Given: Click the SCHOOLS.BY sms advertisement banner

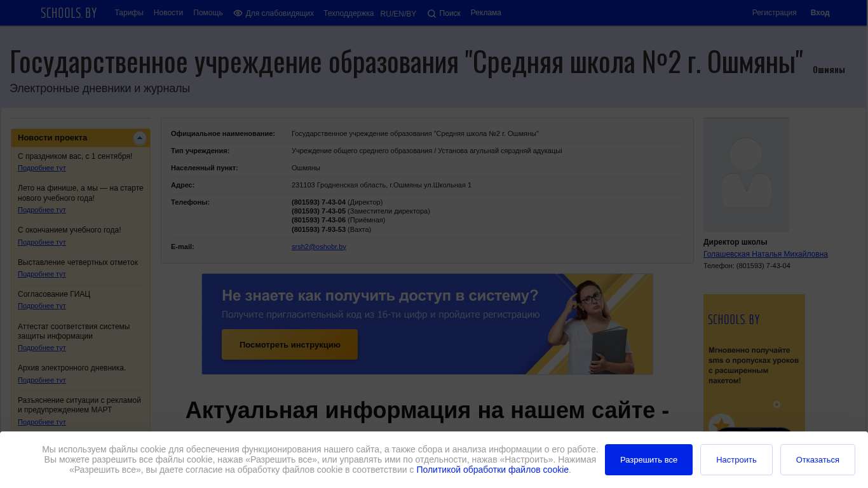Looking at the screenshot, I should 754,362.
